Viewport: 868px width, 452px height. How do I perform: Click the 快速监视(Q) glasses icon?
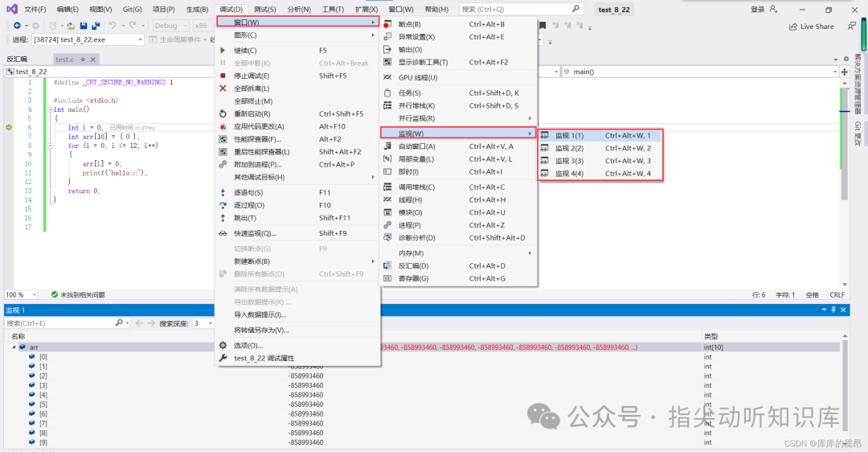tap(223, 233)
